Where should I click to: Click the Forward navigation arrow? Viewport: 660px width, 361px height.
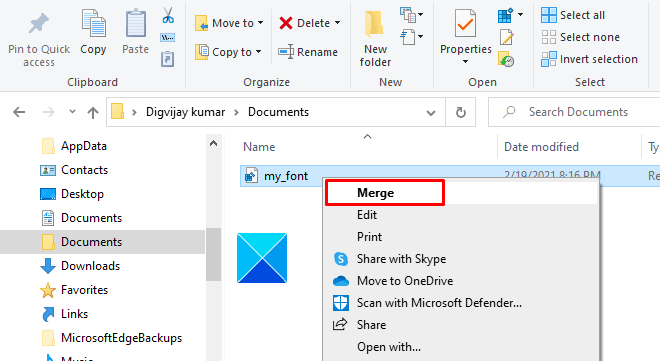49,112
